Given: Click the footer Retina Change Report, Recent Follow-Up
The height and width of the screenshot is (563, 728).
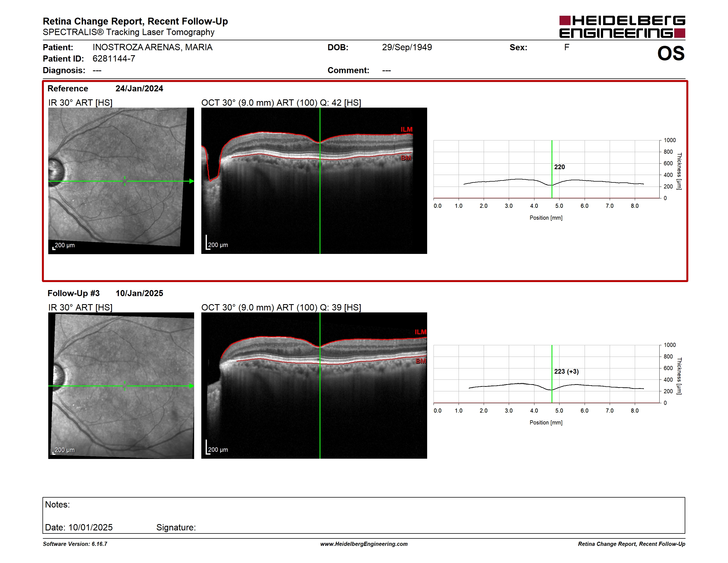Looking at the screenshot, I should pos(631,544).
